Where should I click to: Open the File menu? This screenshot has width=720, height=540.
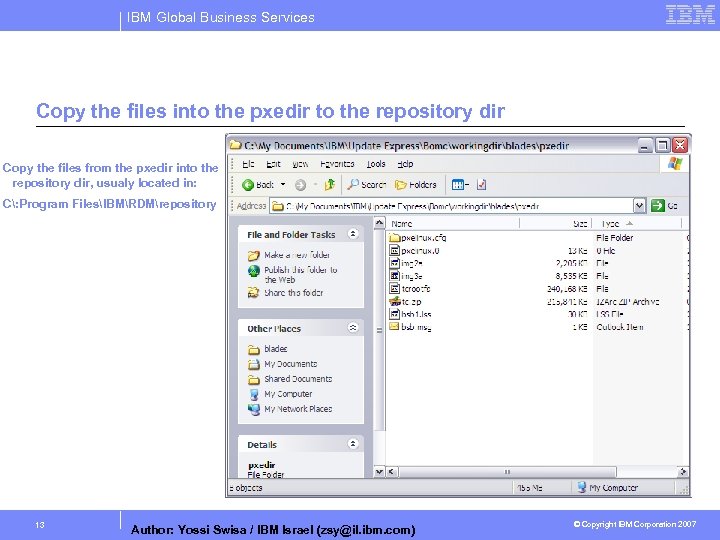click(x=248, y=164)
